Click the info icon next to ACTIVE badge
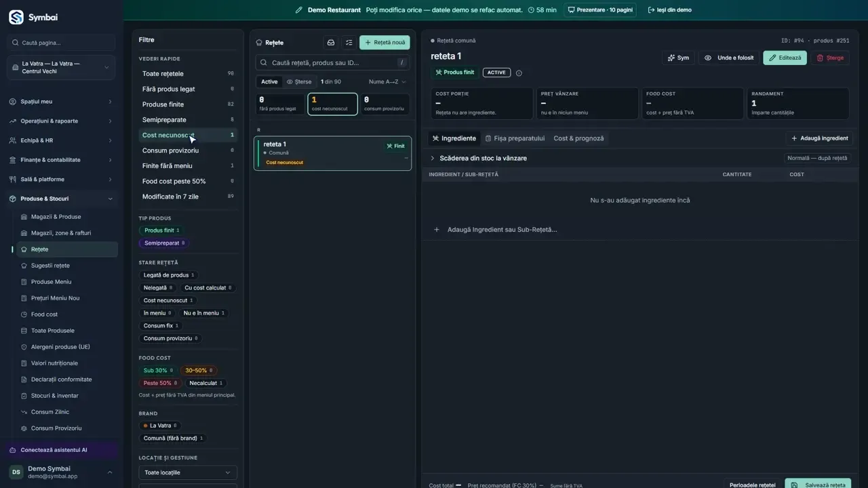868x488 pixels. 519,73
